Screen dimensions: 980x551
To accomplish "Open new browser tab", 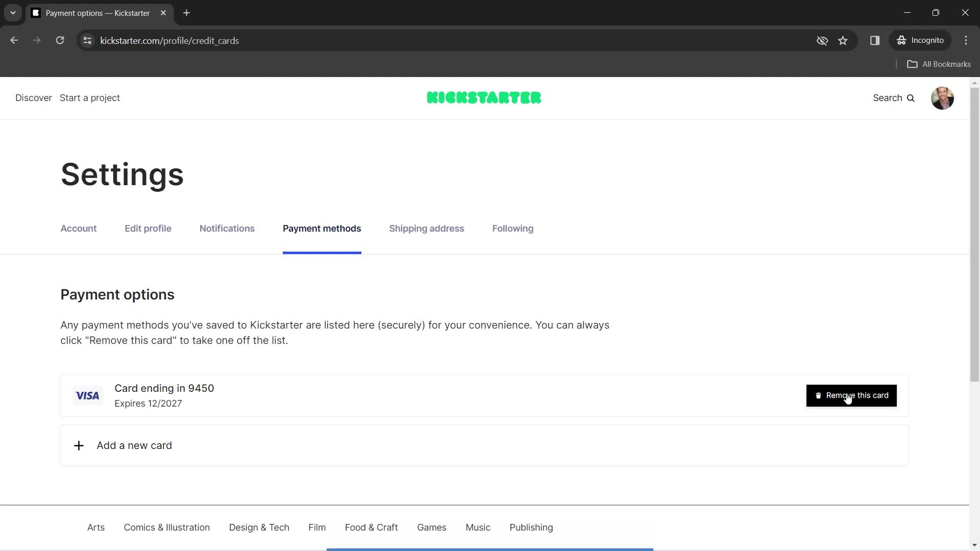I will (186, 13).
